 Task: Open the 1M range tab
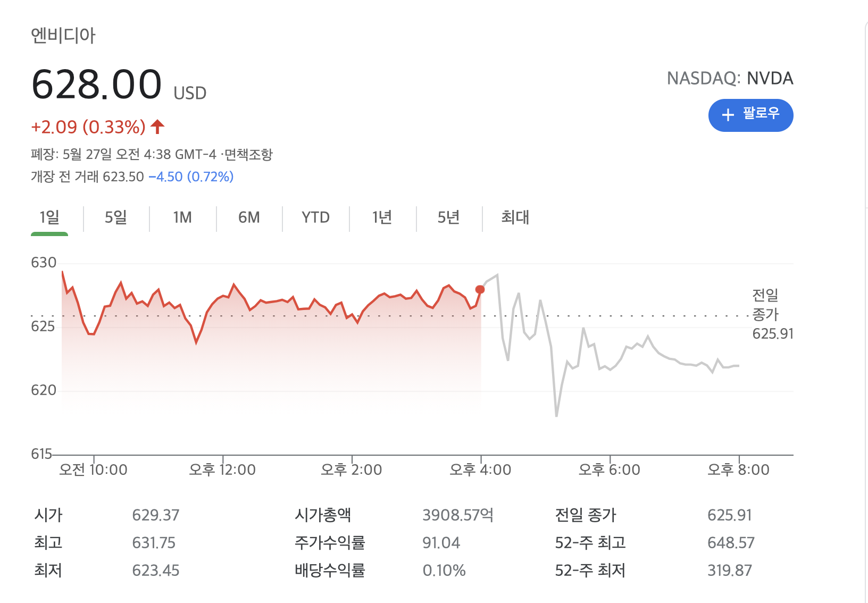(182, 217)
